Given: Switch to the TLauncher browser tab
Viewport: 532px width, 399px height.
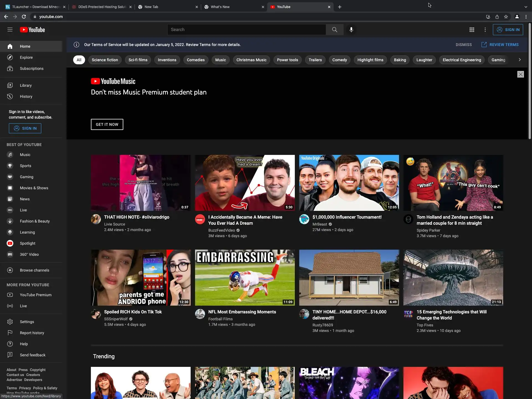Looking at the screenshot, I should [x=35, y=7].
